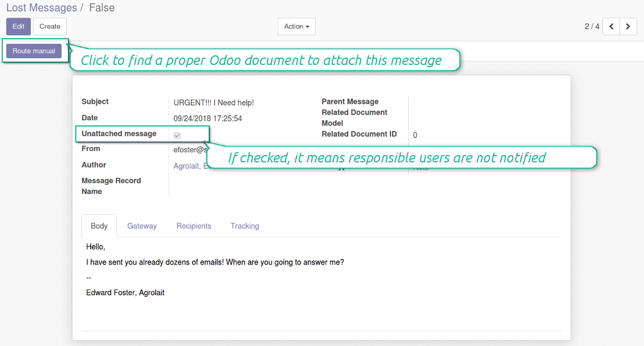This screenshot has height=346, width=644.
Task: Switch to the Body tab
Action: (99, 226)
